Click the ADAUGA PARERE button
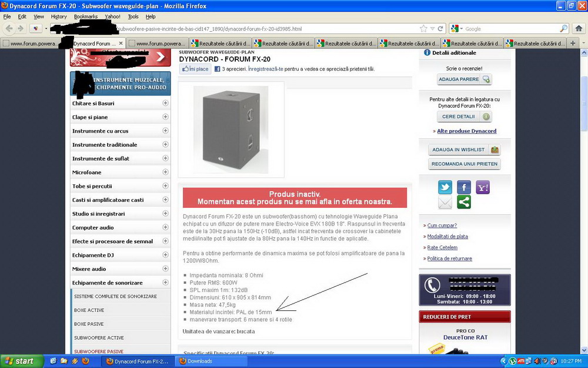The image size is (588, 368). click(465, 79)
